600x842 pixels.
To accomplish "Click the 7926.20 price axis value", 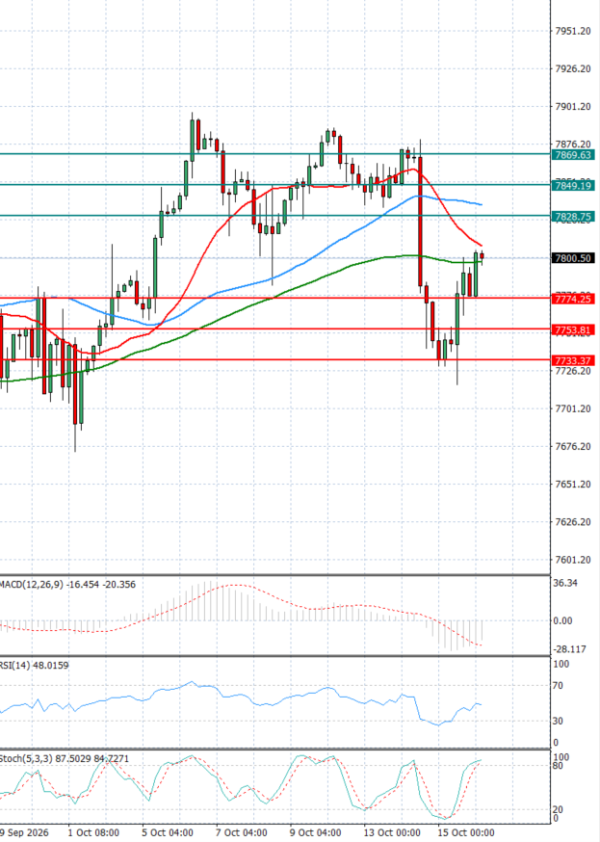I will 573,69.
